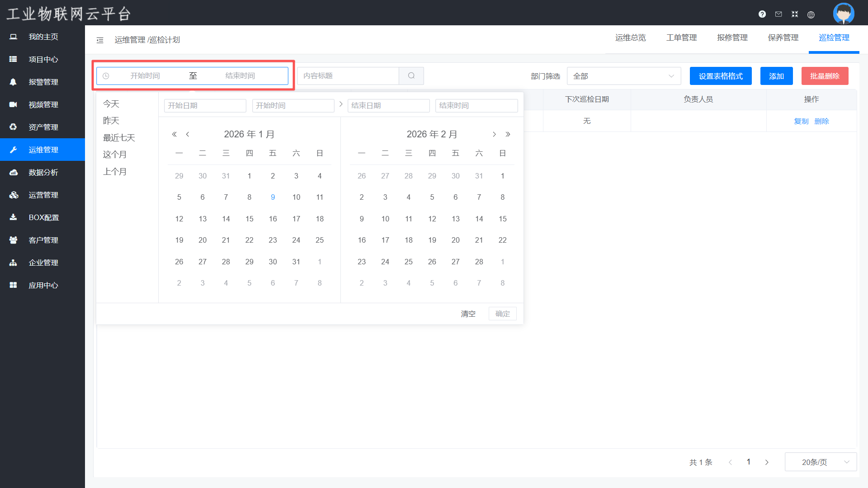Go to next month arrow in calendar
This screenshot has width=868, height=488.
click(x=494, y=134)
